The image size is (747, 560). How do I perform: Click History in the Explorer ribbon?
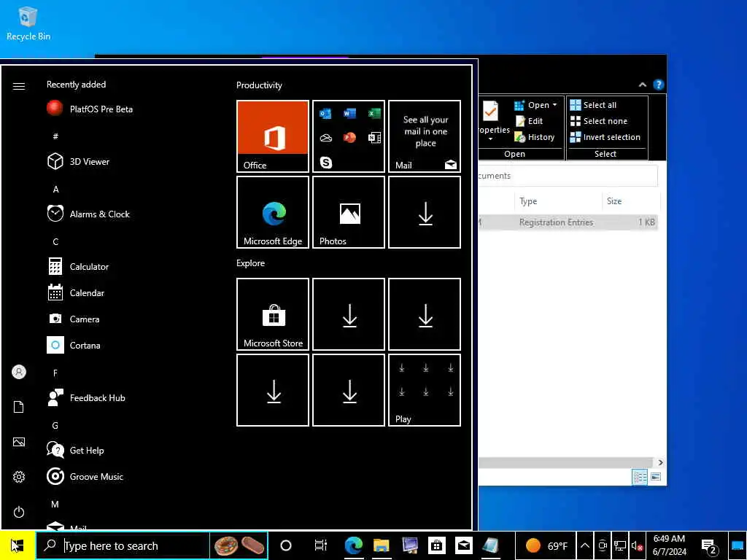click(535, 137)
